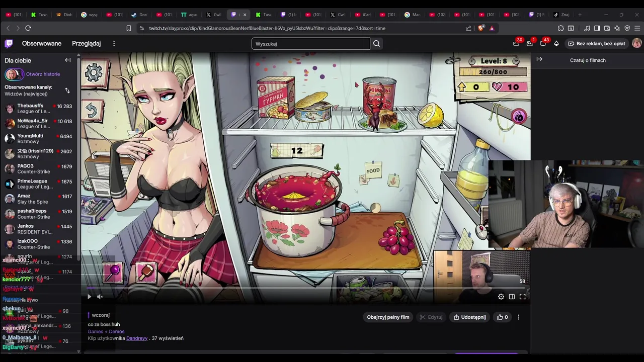Image resolution: width=644 pixels, height=362 pixels.
Task: Click the Bits diamond icon
Action: [556, 44]
